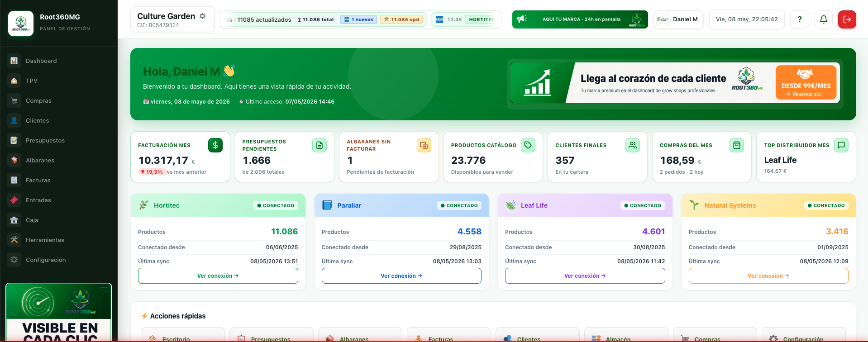Click Culture Garden company name
This screenshot has width=868, height=342.
coord(166,16)
